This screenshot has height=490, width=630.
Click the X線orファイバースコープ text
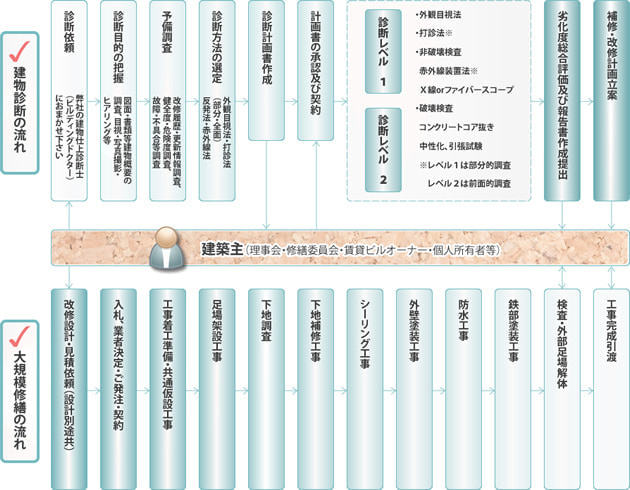467,90
